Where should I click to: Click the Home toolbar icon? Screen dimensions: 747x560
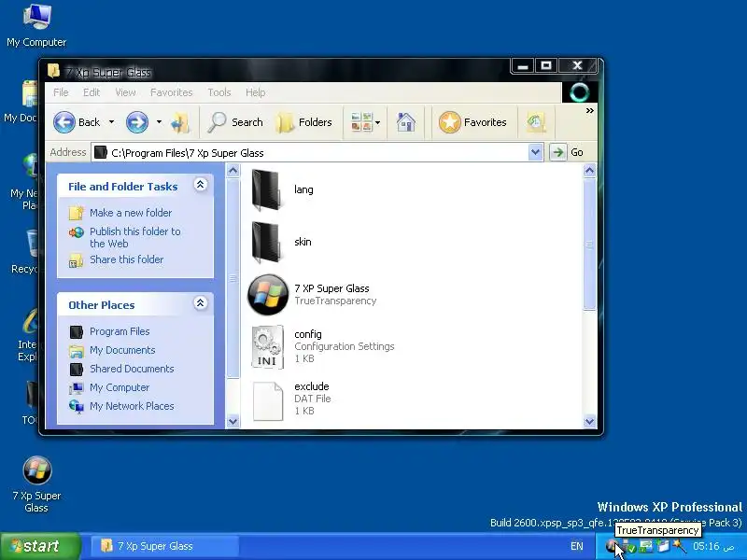tap(406, 122)
